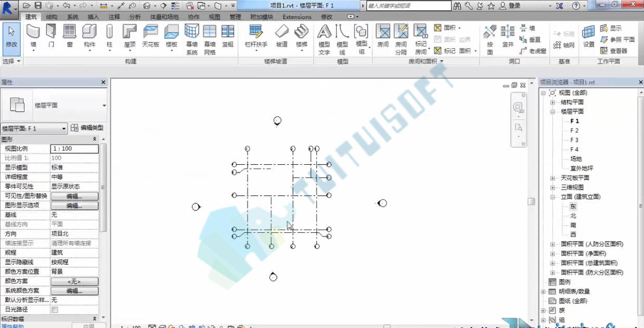The width and height of the screenshot is (644, 328).
Task: Select the 楼梯 (Stair) tool
Action: [x=302, y=36]
